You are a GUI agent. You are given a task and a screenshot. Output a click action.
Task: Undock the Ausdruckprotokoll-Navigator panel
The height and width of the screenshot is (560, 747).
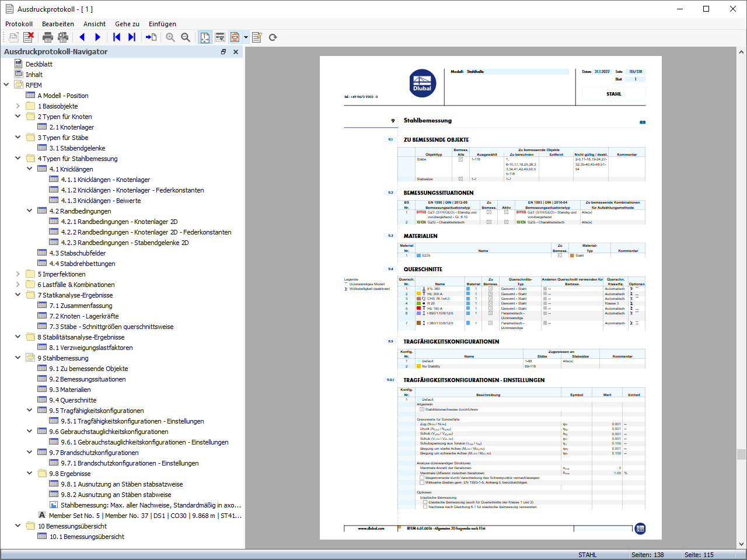(x=224, y=52)
